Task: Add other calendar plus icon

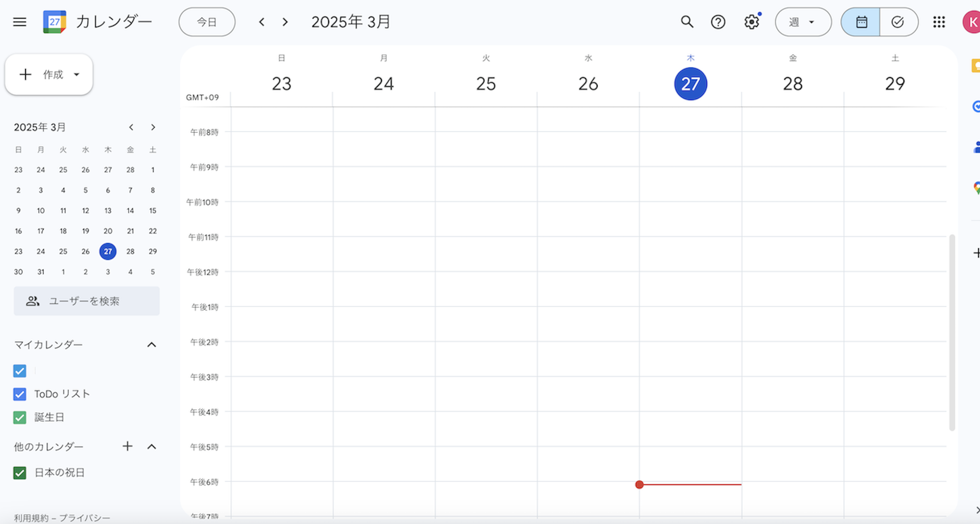Action: click(x=127, y=446)
